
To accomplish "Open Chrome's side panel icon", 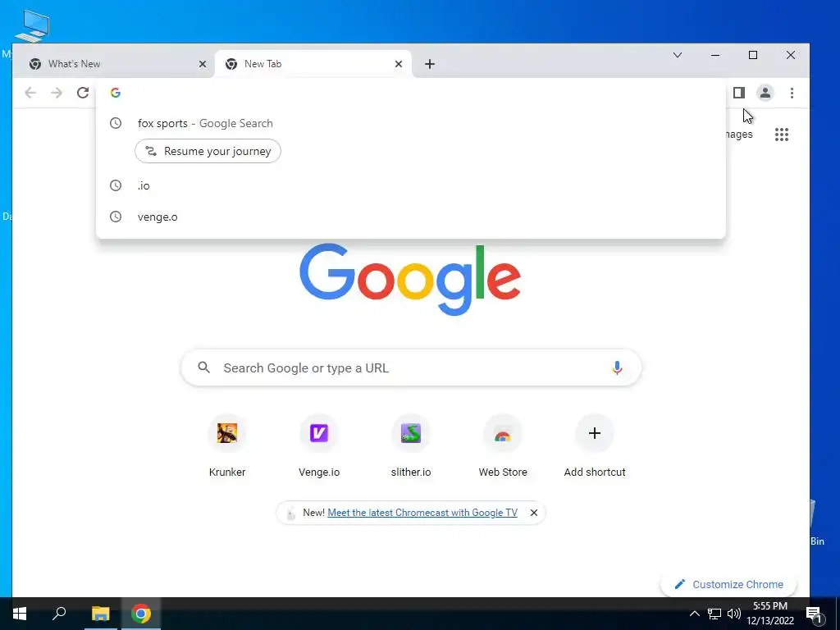I will click(x=739, y=93).
